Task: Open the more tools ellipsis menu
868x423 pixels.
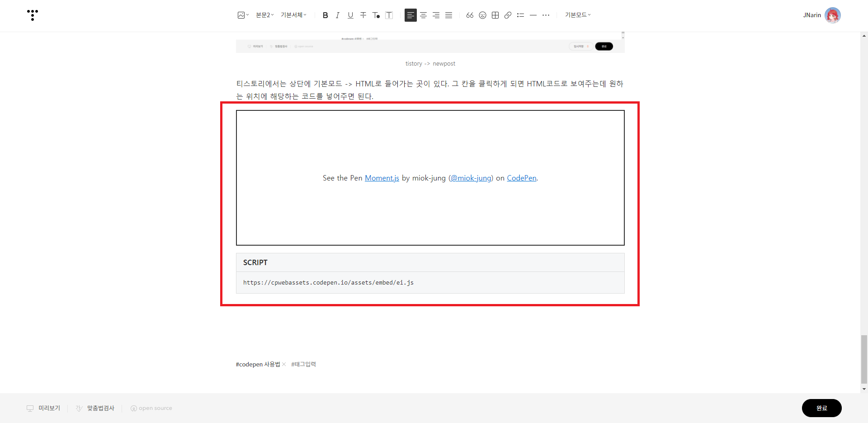Action: point(546,15)
